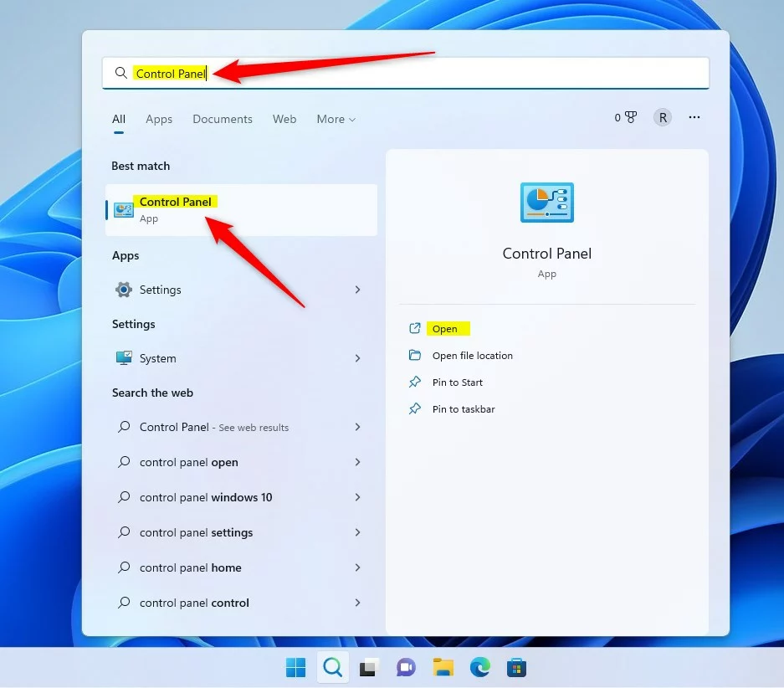
Task: Expand the 'See web results' arrow
Action: pos(357,427)
